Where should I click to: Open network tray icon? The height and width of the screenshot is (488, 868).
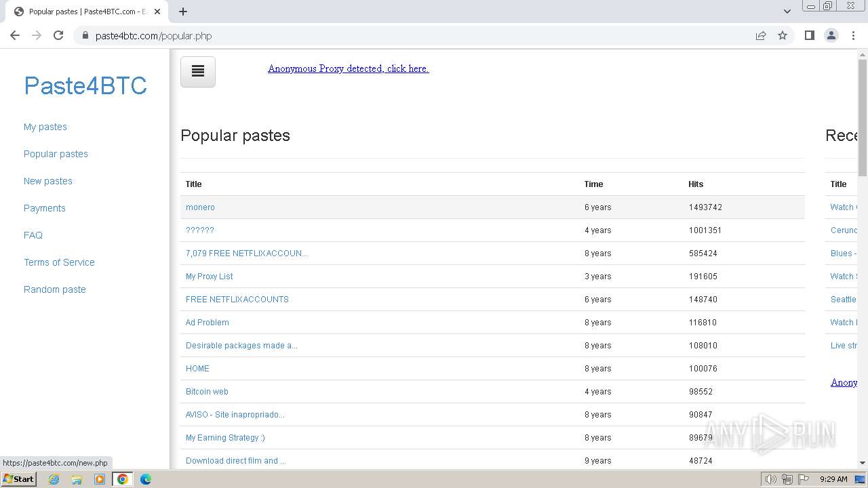787,479
